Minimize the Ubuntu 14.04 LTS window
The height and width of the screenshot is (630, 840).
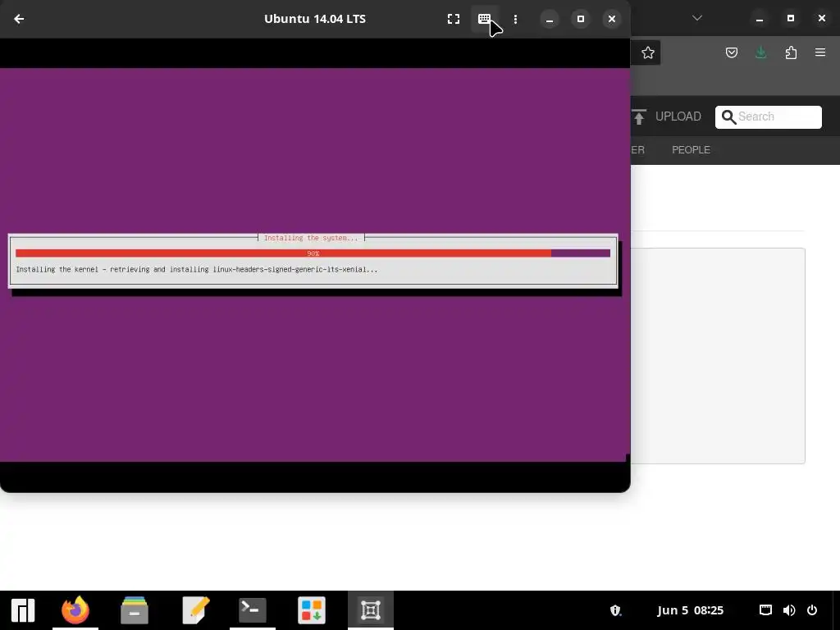tap(549, 19)
